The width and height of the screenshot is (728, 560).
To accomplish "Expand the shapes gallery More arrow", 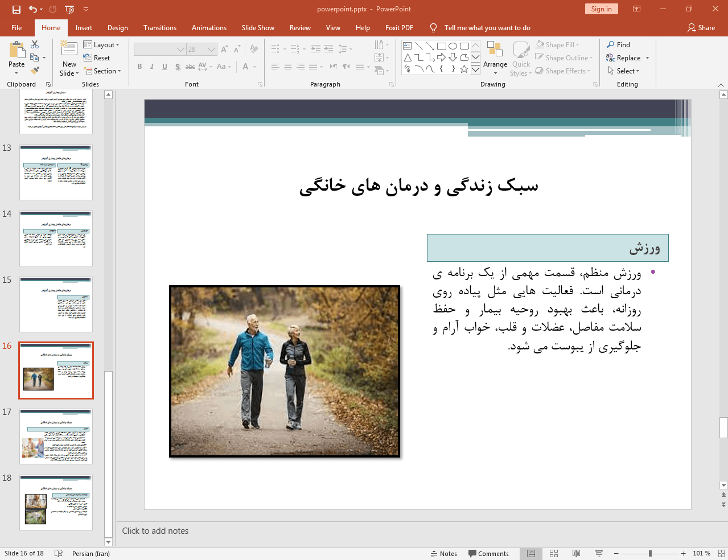I will tap(476, 69).
